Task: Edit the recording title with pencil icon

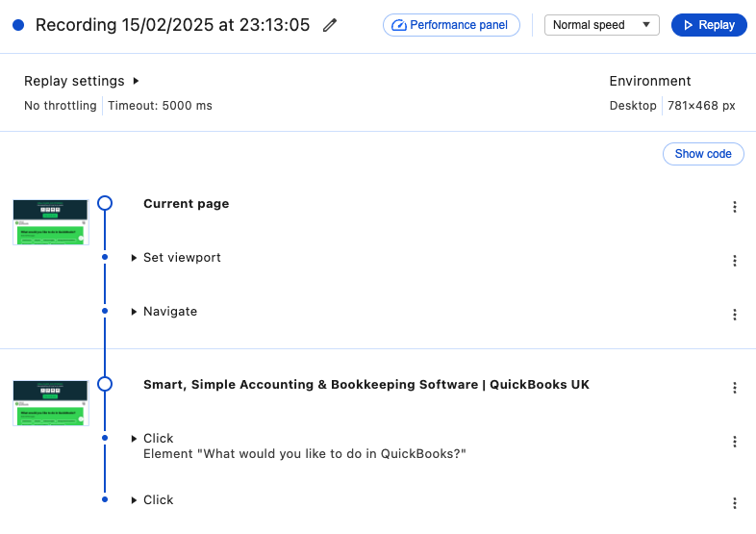Action: pyautogui.click(x=330, y=25)
